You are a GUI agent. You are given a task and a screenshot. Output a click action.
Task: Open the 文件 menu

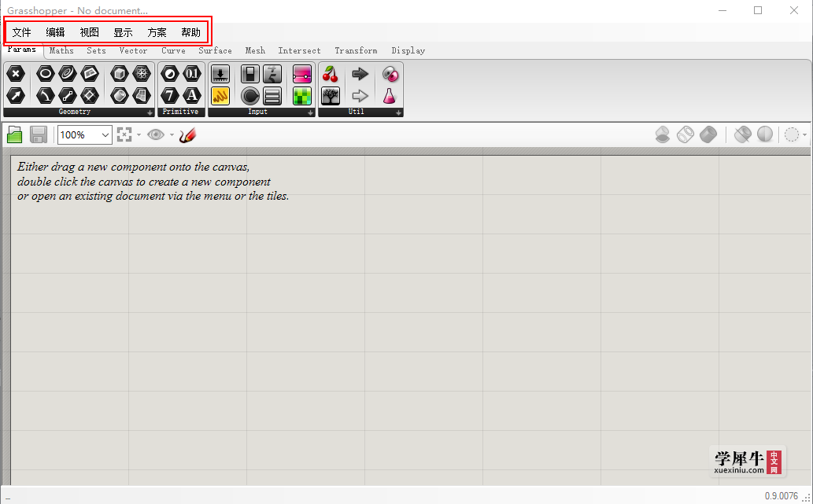(x=22, y=33)
